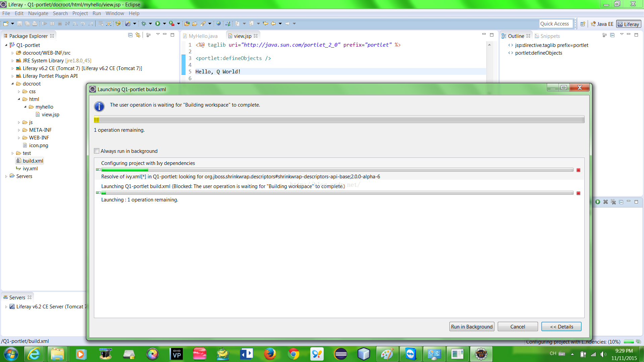Click the New wizard toolbar icon
644x362 pixels.
(x=6, y=23)
